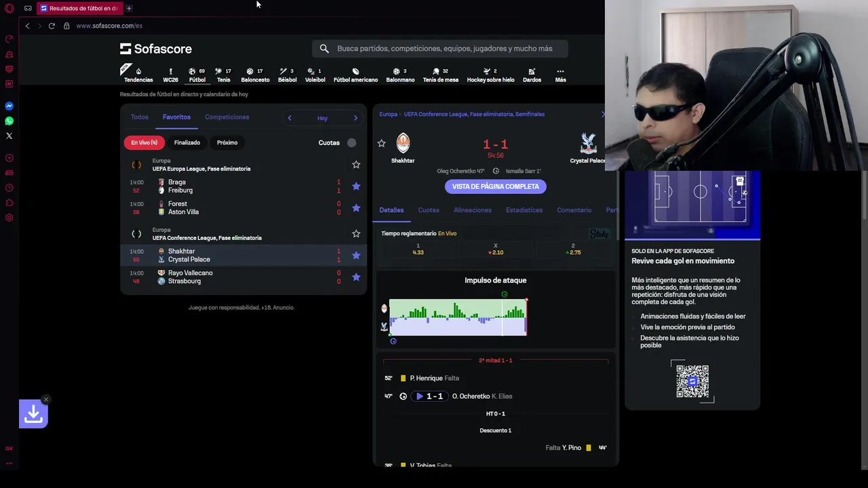Open the Estadísticas tab
The width and height of the screenshot is (868, 488).
click(524, 210)
